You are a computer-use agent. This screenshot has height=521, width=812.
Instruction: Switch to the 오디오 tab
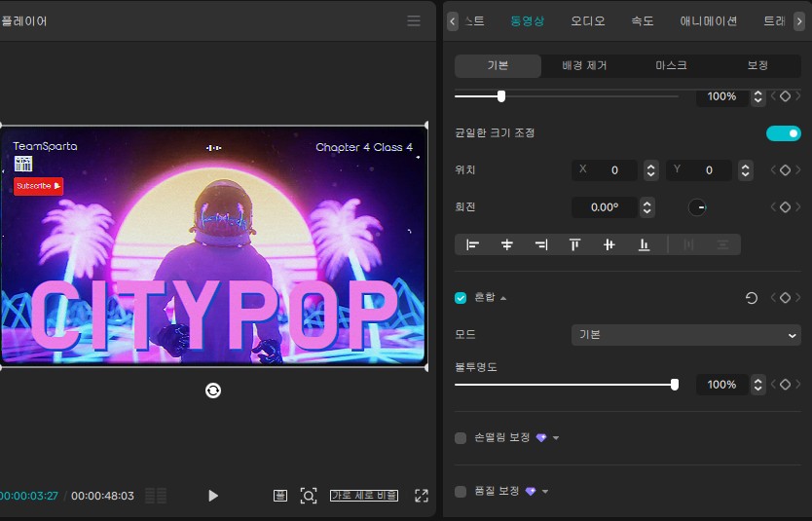coord(588,21)
